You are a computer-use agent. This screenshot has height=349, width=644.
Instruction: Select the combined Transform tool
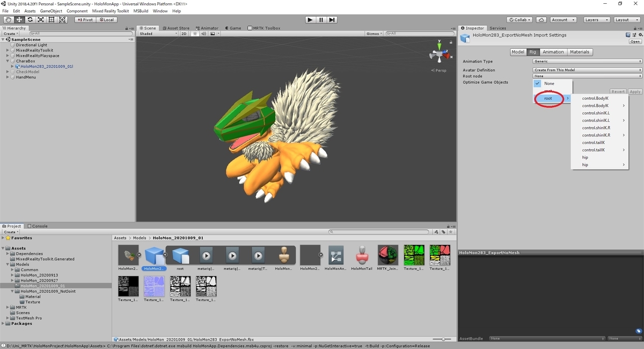coord(62,19)
